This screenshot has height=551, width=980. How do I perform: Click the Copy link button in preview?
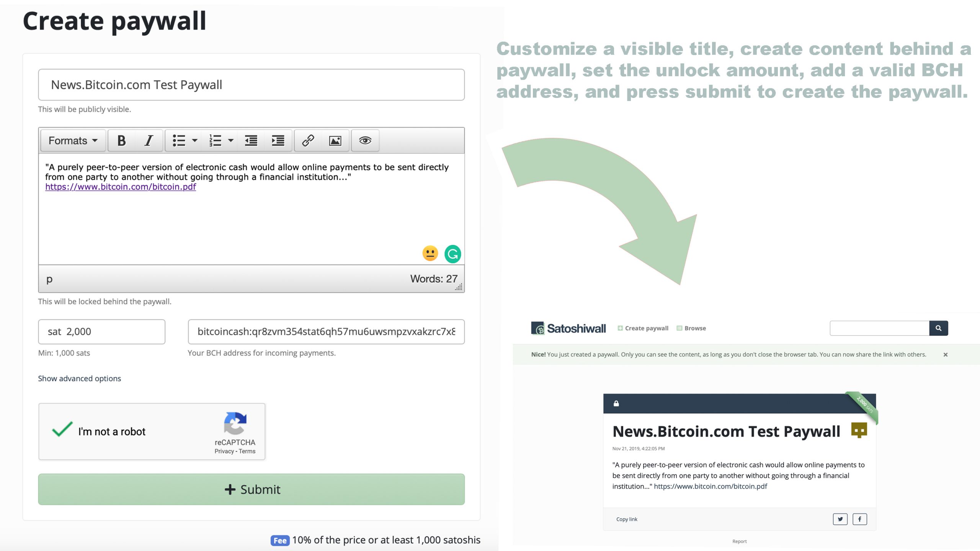pyautogui.click(x=626, y=519)
